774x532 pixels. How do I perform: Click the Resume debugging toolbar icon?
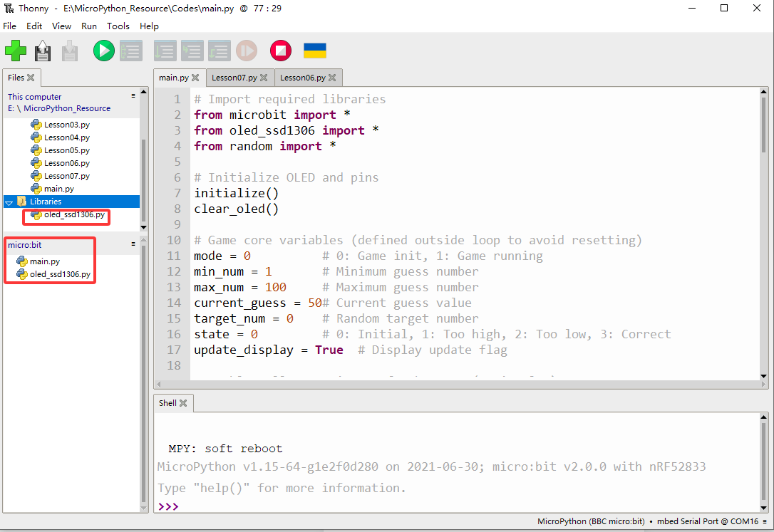[247, 51]
